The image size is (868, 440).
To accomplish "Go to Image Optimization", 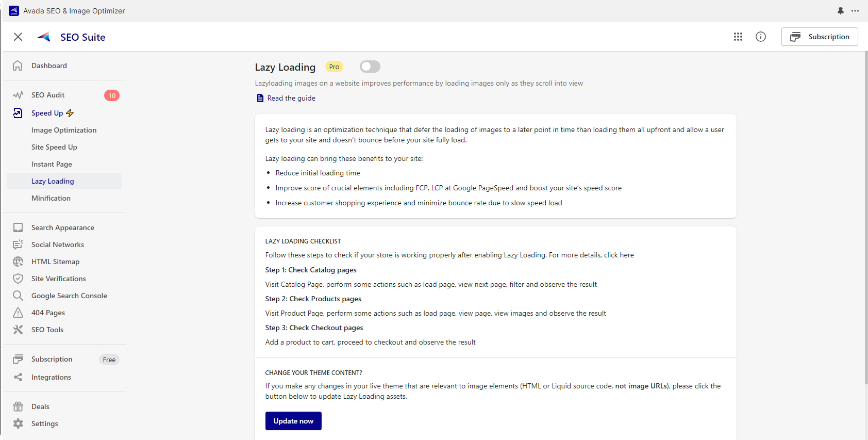I will coord(64,130).
